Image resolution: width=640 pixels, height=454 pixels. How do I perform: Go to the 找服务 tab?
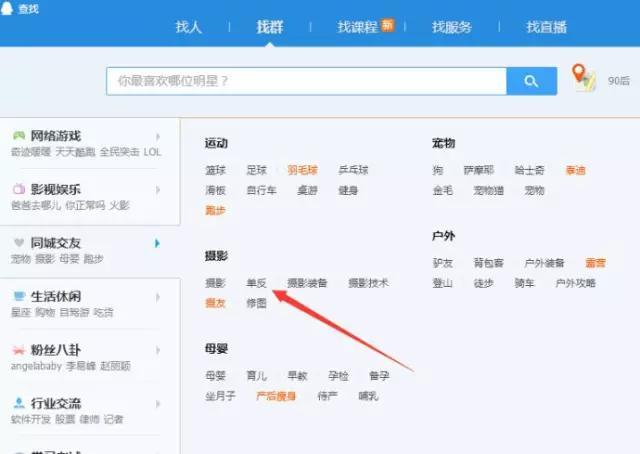click(x=452, y=27)
